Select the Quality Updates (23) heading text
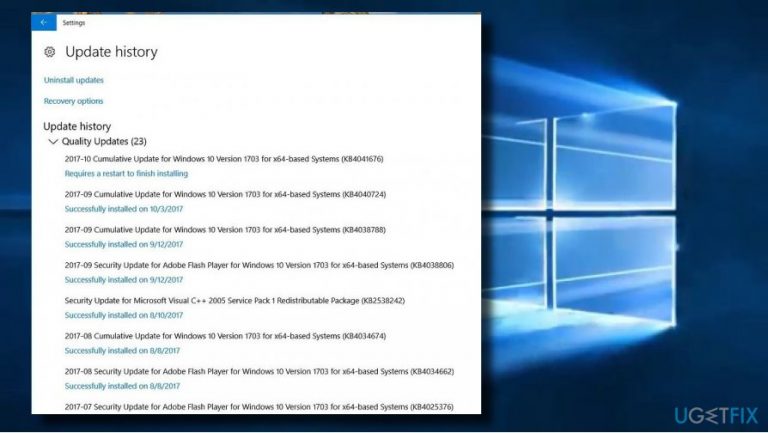 click(104, 142)
